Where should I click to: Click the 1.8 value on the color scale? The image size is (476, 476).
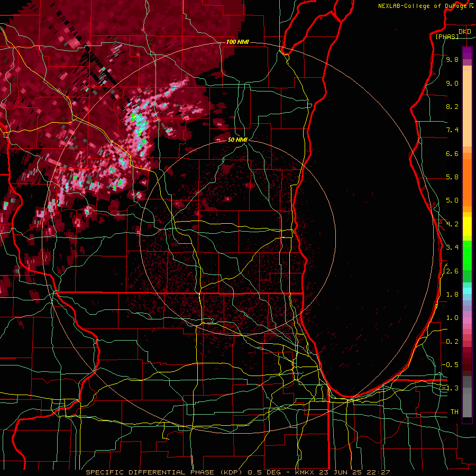coord(452,295)
